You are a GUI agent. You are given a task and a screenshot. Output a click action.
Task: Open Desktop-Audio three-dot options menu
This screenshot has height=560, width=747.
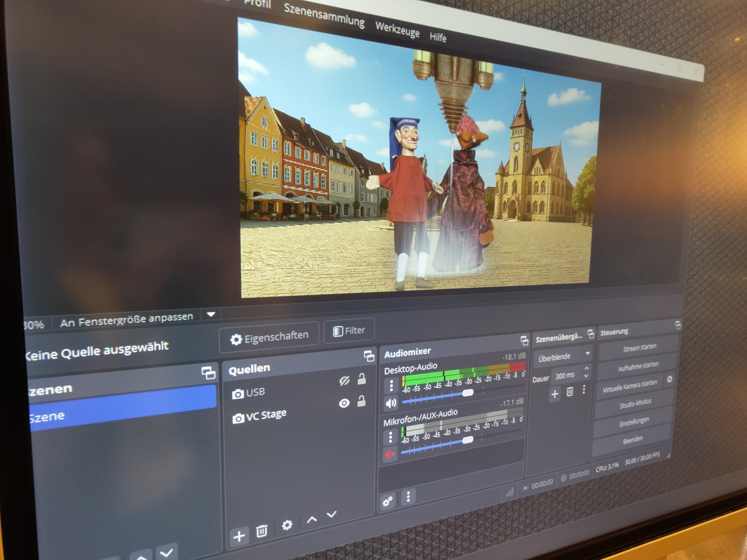(x=391, y=386)
